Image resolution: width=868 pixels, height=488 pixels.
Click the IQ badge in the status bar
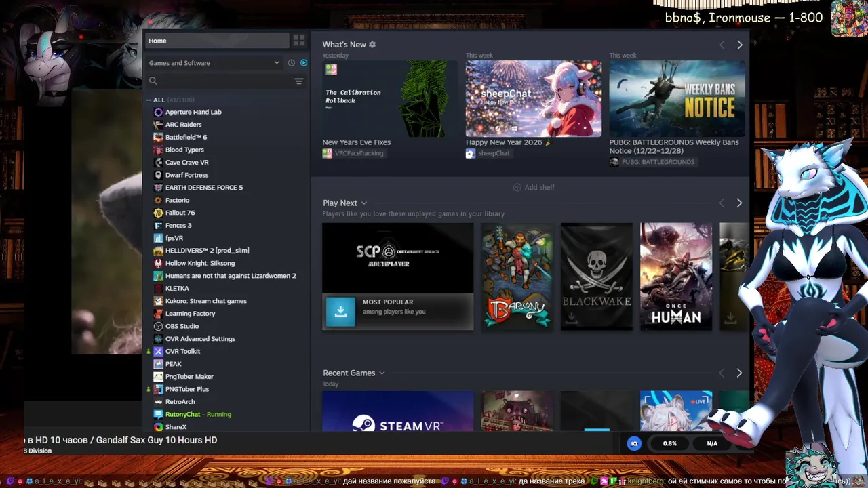[x=635, y=443]
